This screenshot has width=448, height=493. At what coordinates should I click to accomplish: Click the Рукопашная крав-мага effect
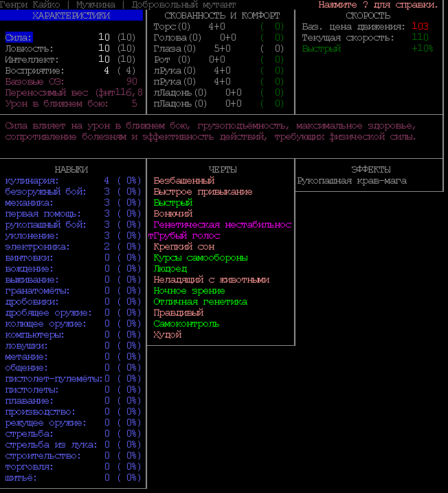point(352,180)
